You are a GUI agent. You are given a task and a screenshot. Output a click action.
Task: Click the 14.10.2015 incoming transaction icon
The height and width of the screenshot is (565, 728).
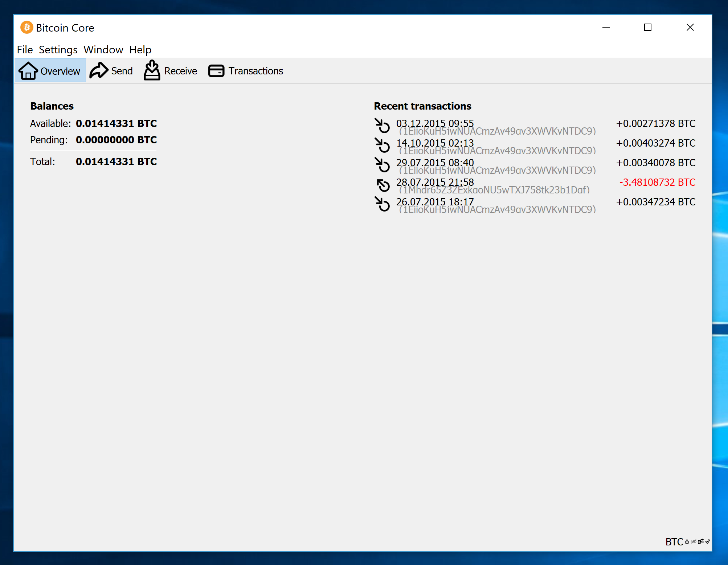[x=383, y=146]
